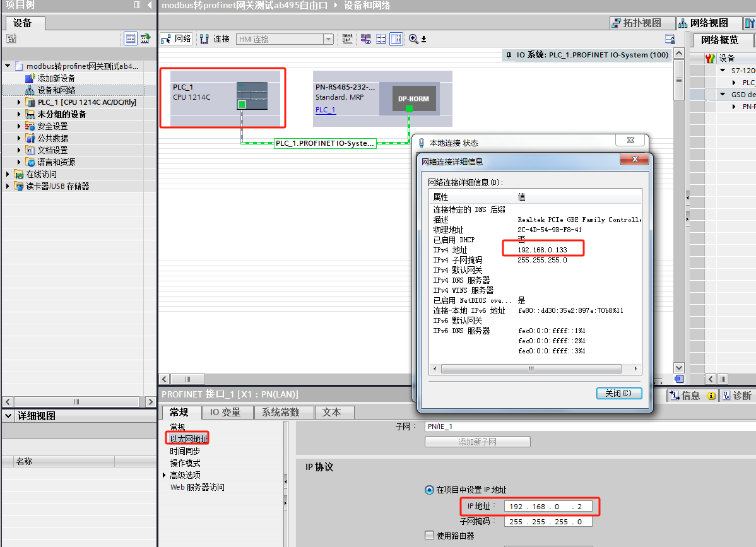756x547 pixels.
Task: Click the 子网掩码 255.255.255.0 field
Action: point(548,522)
